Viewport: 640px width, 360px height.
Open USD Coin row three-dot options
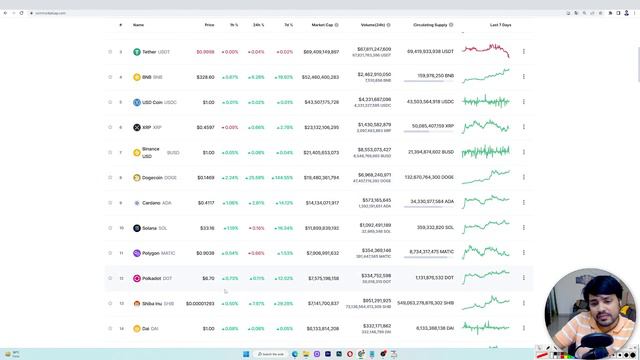click(x=524, y=102)
